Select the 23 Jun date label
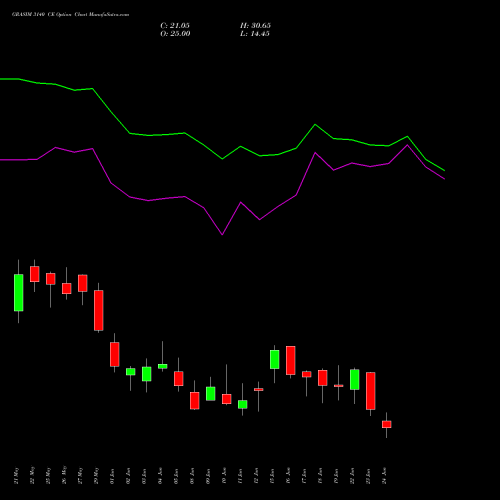 369,476
